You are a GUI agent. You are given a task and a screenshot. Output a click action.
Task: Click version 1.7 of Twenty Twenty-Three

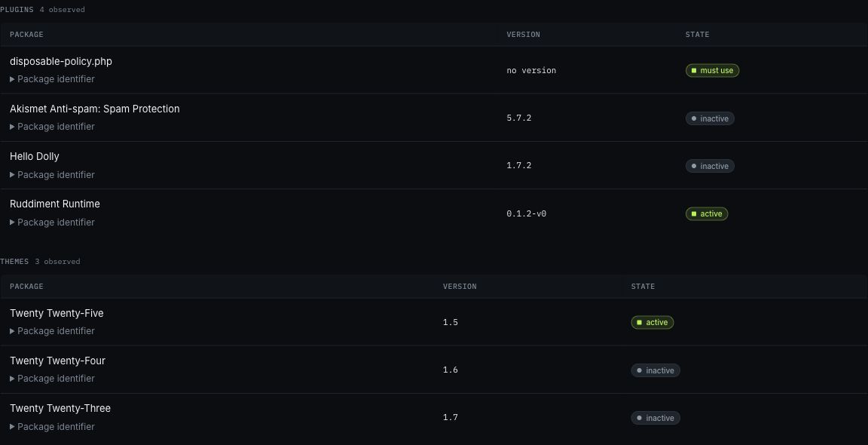click(x=450, y=418)
